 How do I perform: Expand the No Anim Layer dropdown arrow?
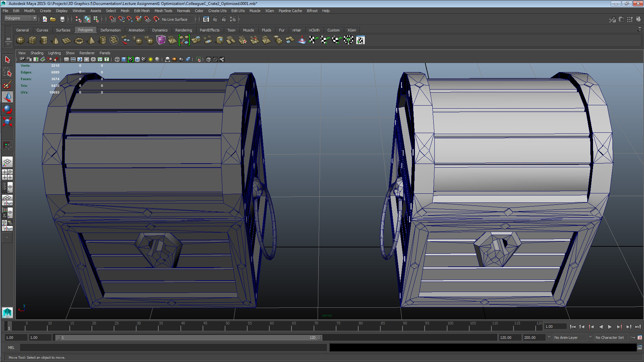pyautogui.click(x=549, y=337)
